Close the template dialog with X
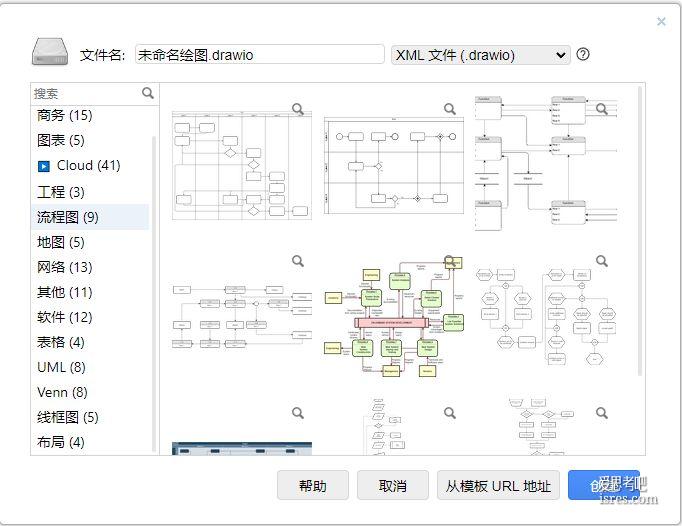Image resolution: width=682 pixels, height=526 pixels. (661, 21)
